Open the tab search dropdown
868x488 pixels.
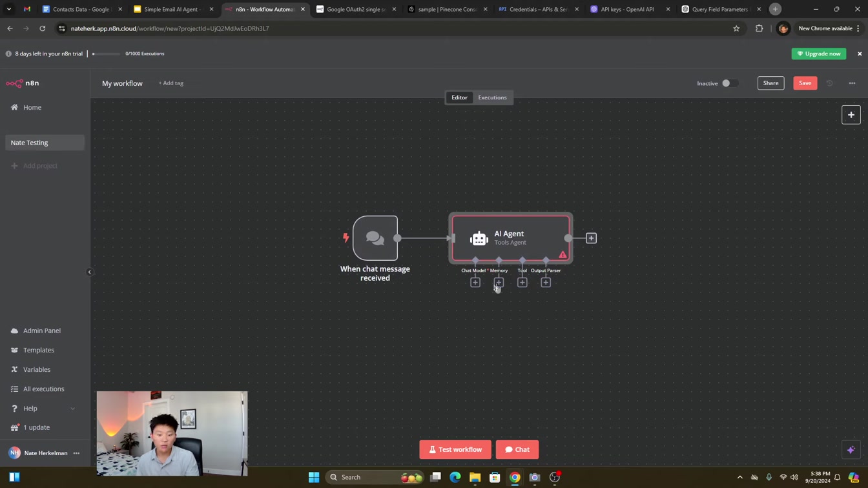click(9, 9)
